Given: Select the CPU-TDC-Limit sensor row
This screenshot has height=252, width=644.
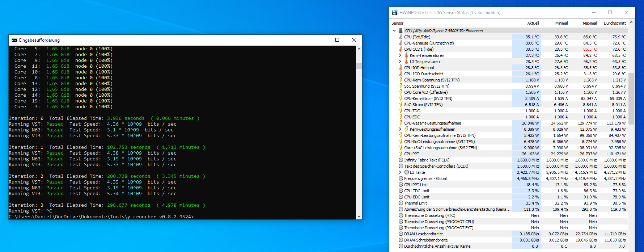Looking at the screenshot, I should pyautogui.click(x=509, y=191).
